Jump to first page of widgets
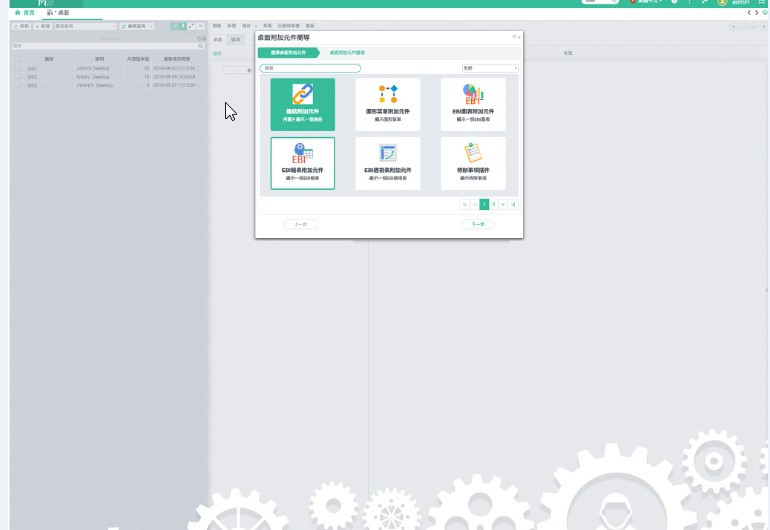Image resolution: width=770 pixels, height=530 pixels. (x=465, y=204)
